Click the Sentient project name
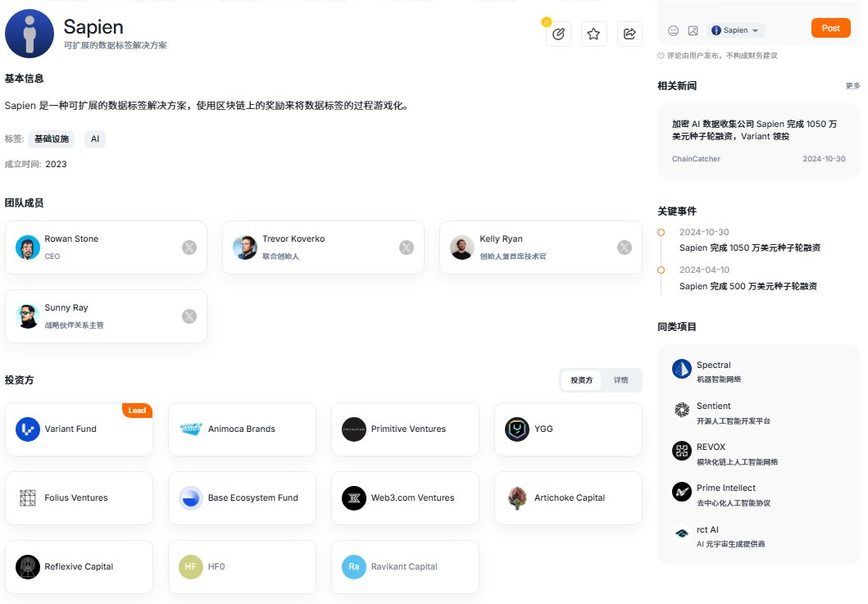The image size is (868, 604). (x=714, y=406)
